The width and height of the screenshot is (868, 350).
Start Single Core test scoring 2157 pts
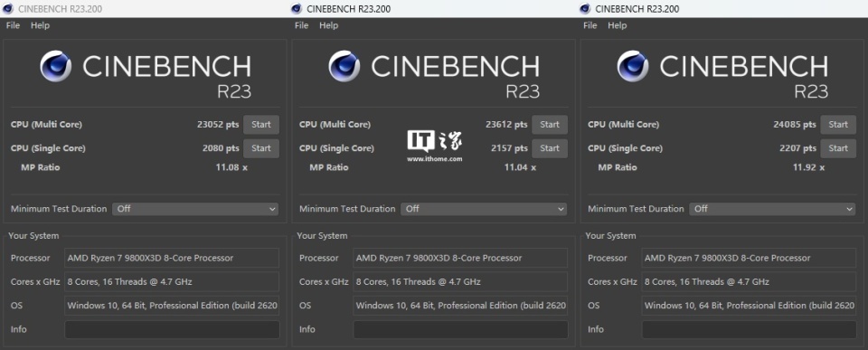(550, 148)
